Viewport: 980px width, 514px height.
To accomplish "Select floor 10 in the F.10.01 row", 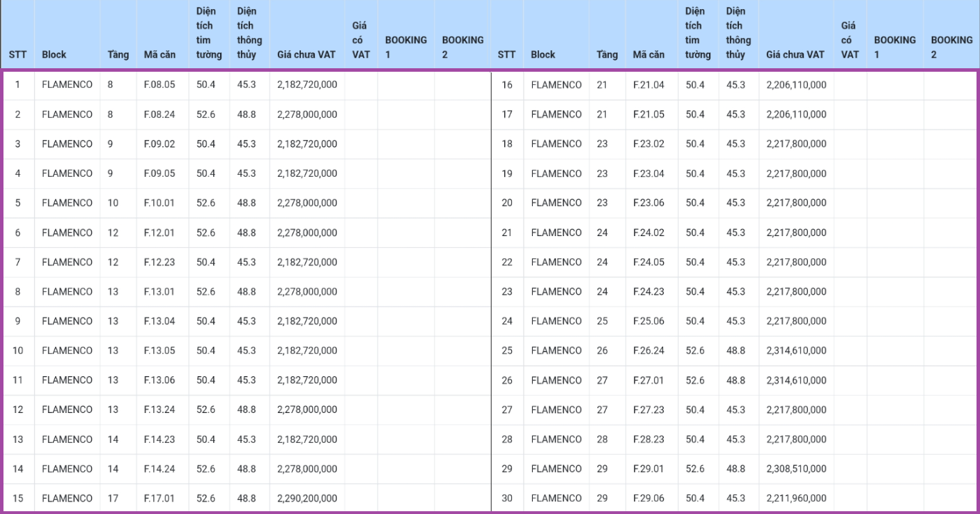I will coord(113,203).
